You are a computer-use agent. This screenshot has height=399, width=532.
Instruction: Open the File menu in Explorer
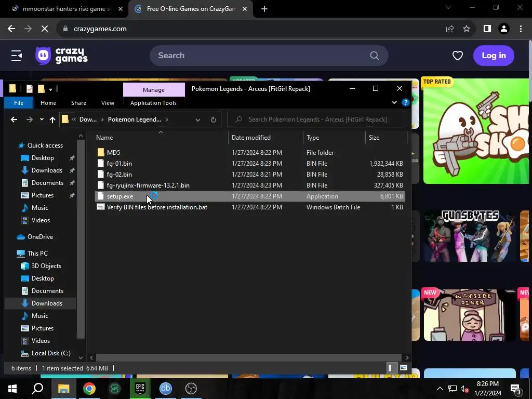tap(19, 103)
